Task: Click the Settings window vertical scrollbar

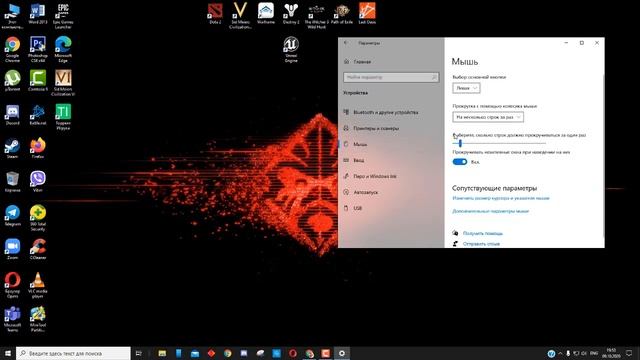Action: [x=603, y=155]
